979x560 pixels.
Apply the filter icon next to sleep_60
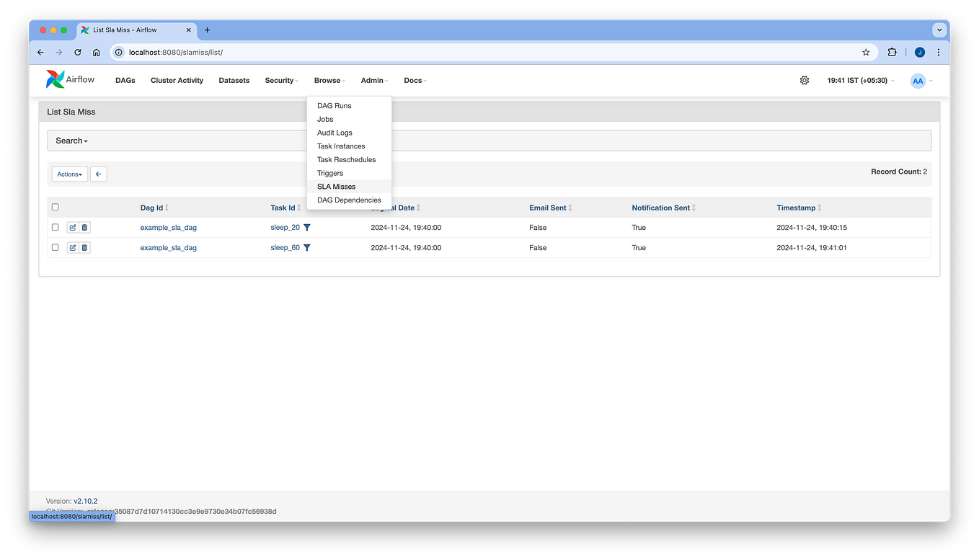[307, 247]
